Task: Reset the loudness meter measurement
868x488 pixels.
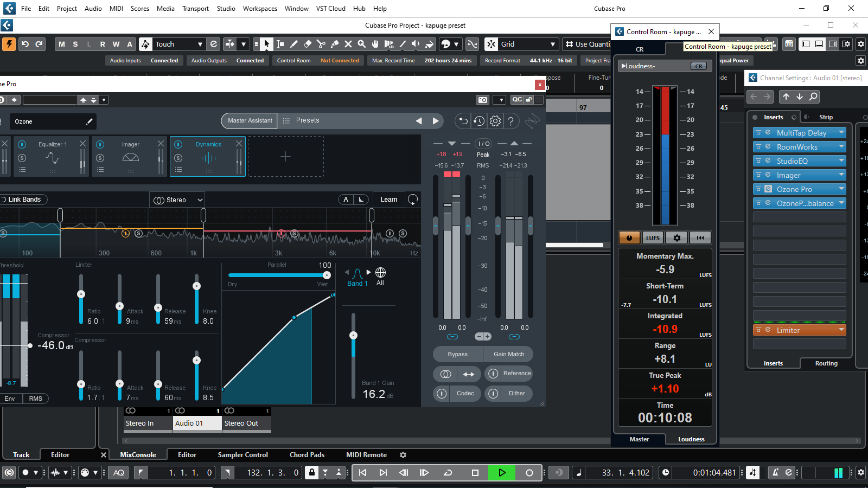Action: point(700,237)
